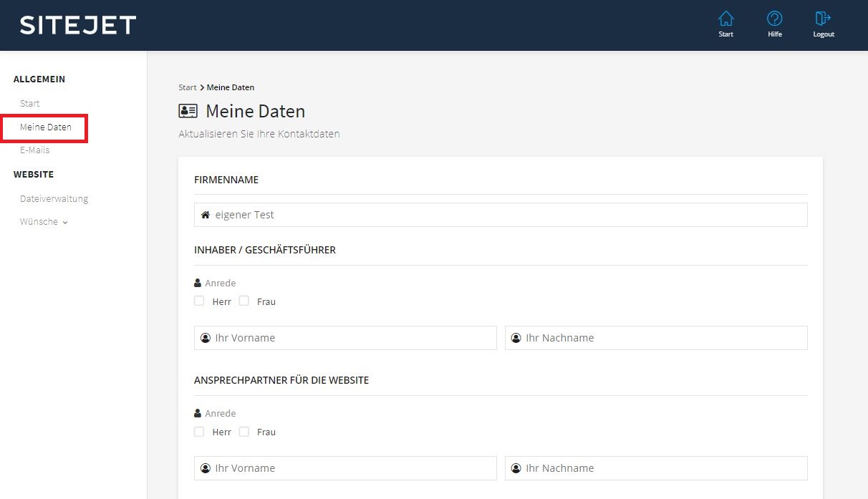Click the Start home icon in header
The width and height of the screenshot is (868, 499).
click(x=725, y=19)
